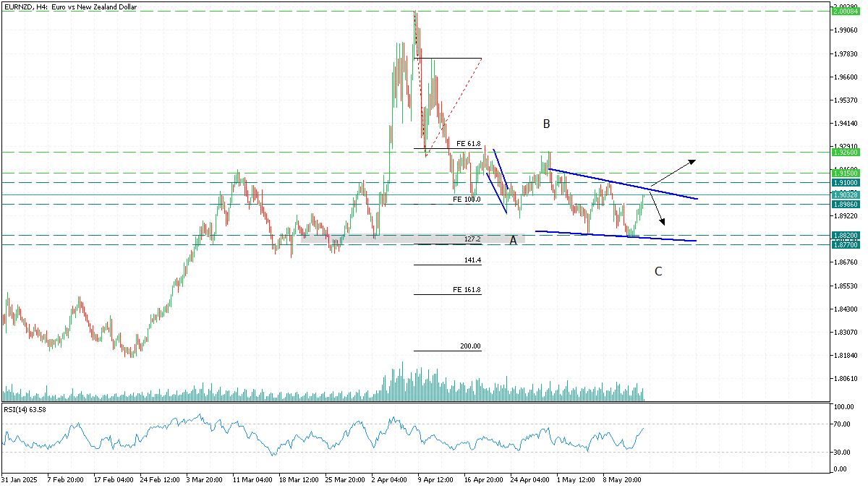Click the 1.94140 price axis value
The height and width of the screenshot is (488, 868).
coord(846,124)
